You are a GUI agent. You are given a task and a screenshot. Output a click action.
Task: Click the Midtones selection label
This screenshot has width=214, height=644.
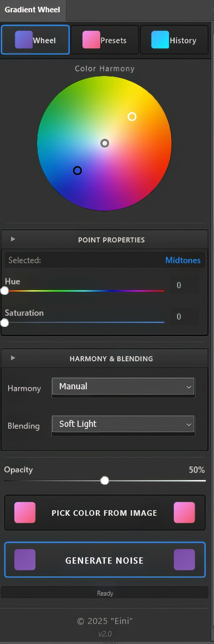183,260
